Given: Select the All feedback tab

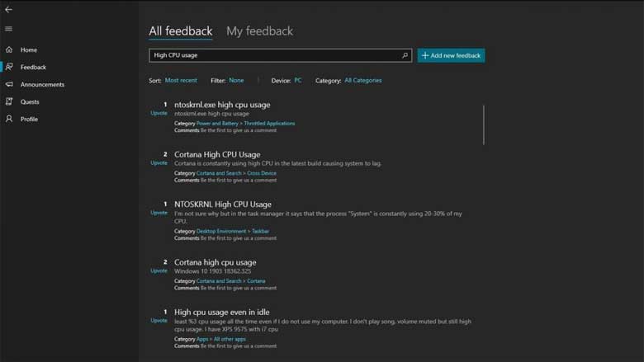Looking at the screenshot, I should (180, 31).
